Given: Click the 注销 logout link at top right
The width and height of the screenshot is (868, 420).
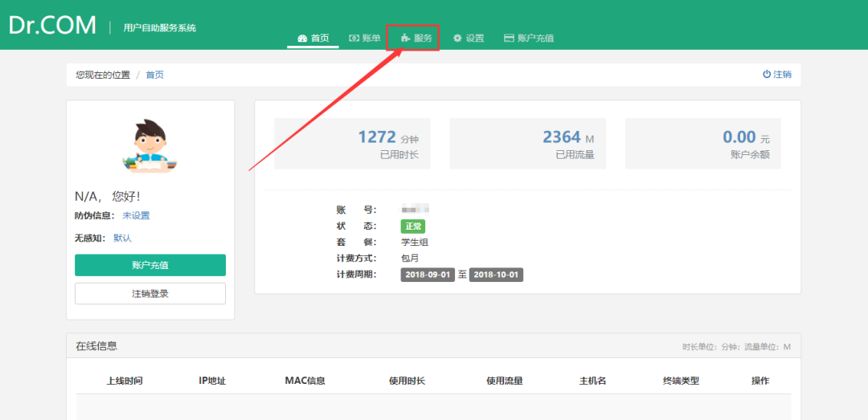Looking at the screenshot, I should (776, 75).
